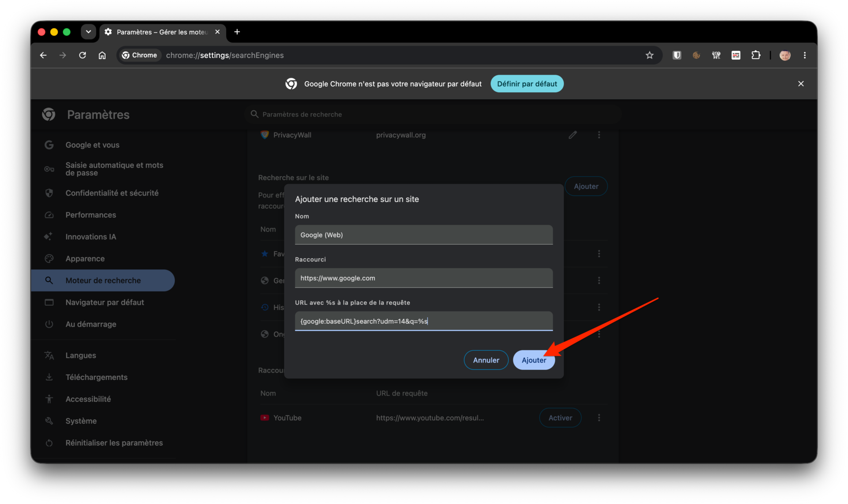Open more options for the Gemini row

[599, 280]
